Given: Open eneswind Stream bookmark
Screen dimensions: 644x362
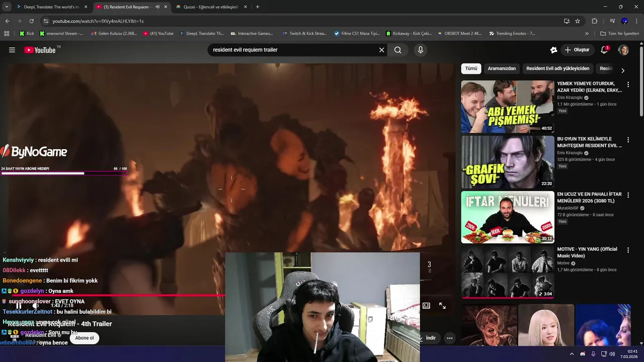Looking at the screenshot, I should (x=61, y=34).
